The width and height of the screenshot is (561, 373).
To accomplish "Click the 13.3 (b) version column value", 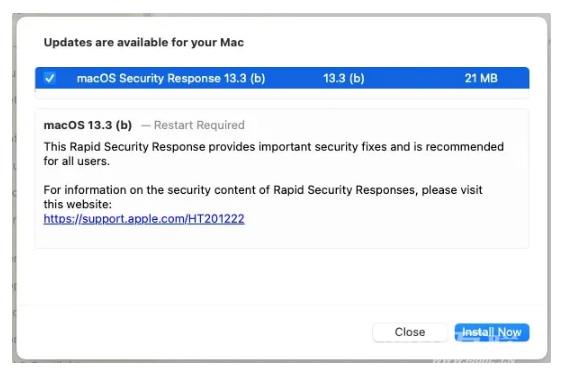I will [x=344, y=78].
